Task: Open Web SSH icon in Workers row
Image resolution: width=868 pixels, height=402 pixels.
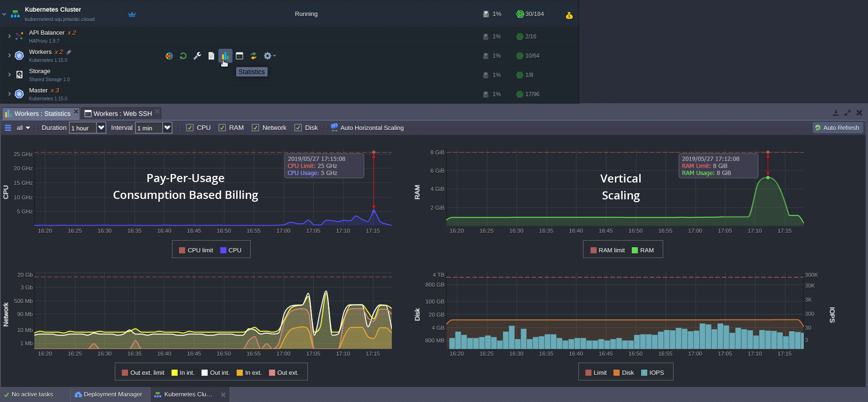Action: click(x=239, y=56)
